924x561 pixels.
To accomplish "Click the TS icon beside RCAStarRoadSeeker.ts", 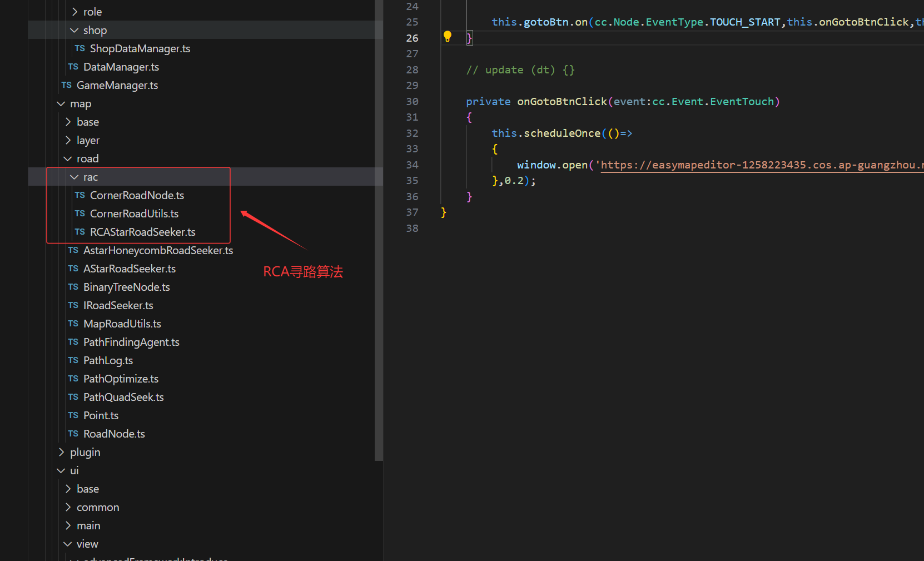I will pos(80,232).
